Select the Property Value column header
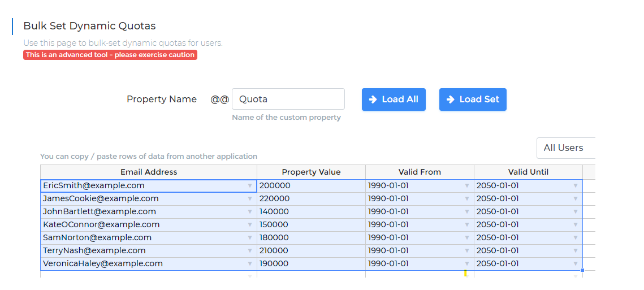Image resolution: width=644 pixels, height=290 pixels. 312,172
